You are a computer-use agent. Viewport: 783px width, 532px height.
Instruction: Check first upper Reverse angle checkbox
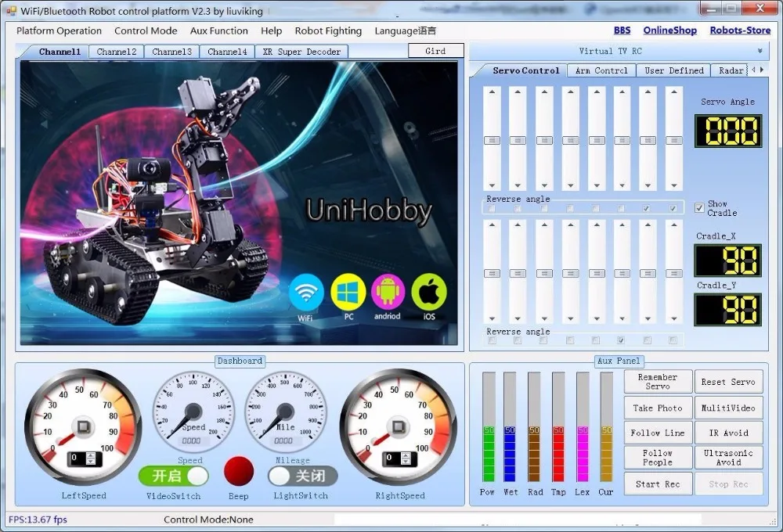tap(492, 209)
